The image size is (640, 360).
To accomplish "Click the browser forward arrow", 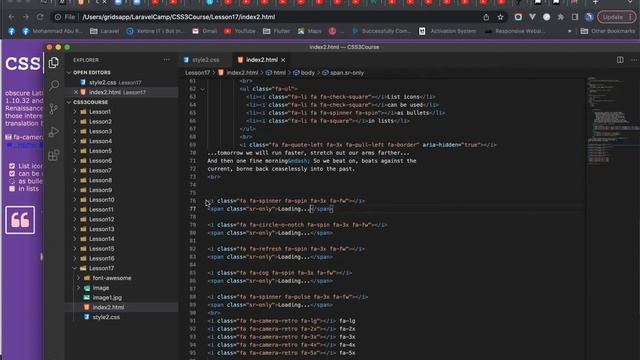I will (x=25, y=17).
